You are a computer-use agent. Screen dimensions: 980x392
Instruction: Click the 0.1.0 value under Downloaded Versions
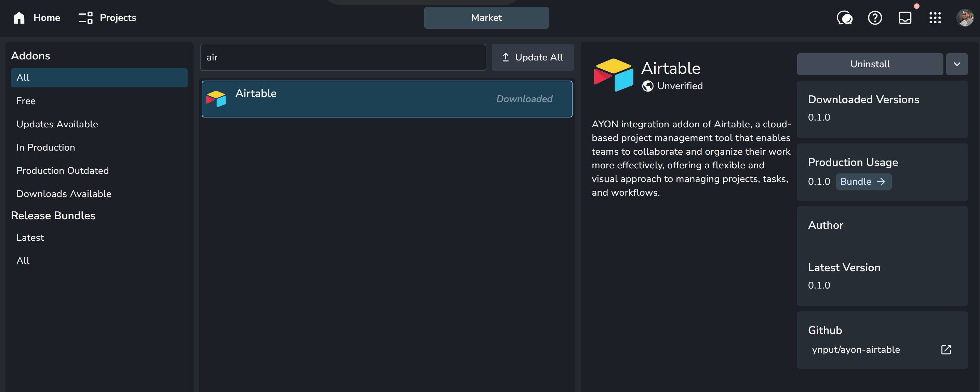819,117
